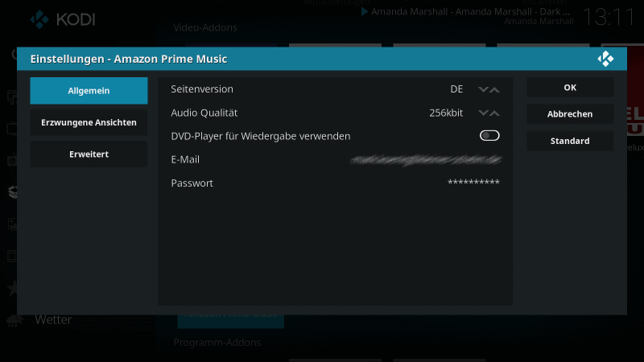Click the Kodi logo in dialog header
The height and width of the screenshot is (362, 644).
(605, 59)
